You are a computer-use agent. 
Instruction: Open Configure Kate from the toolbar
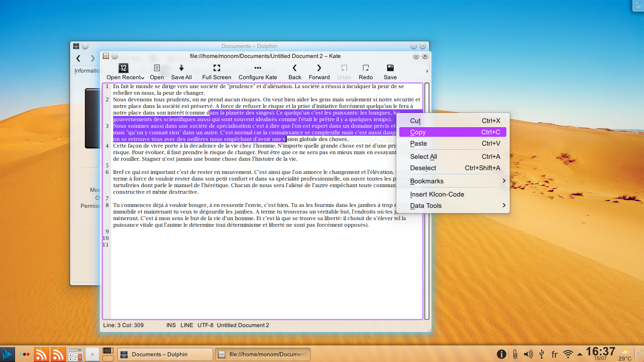click(x=258, y=72)
